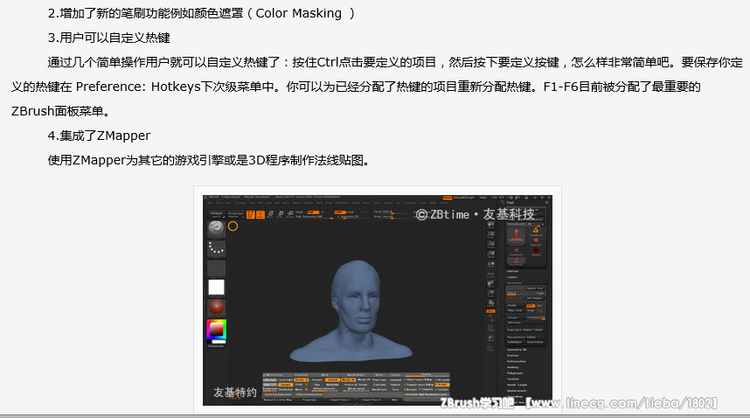Click the text 'Color Masking'
This screenshot has height=418, width=750.
click(298, 13)
